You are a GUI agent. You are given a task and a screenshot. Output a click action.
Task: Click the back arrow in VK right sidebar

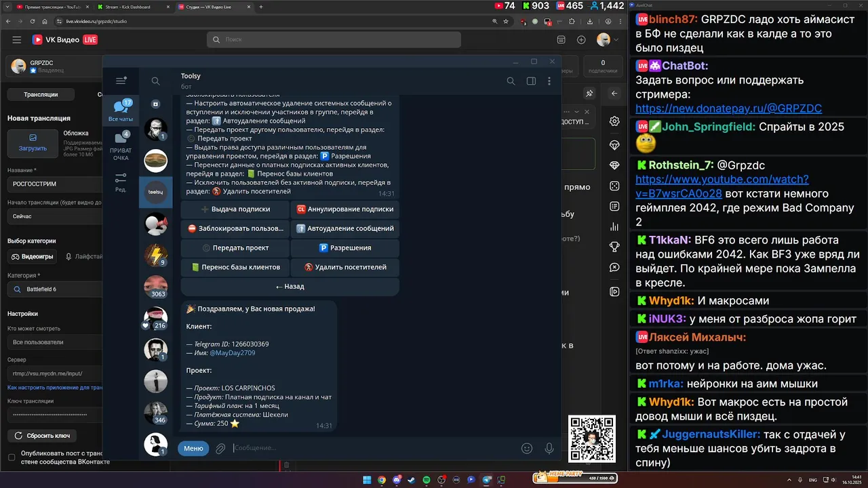tap(614, 94)
